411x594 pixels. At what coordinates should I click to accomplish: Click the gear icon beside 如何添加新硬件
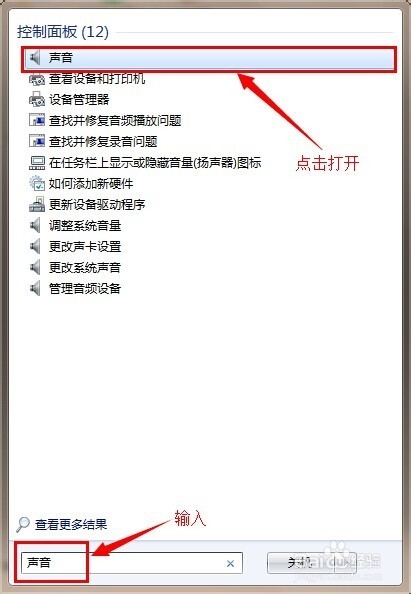(37, 184)
